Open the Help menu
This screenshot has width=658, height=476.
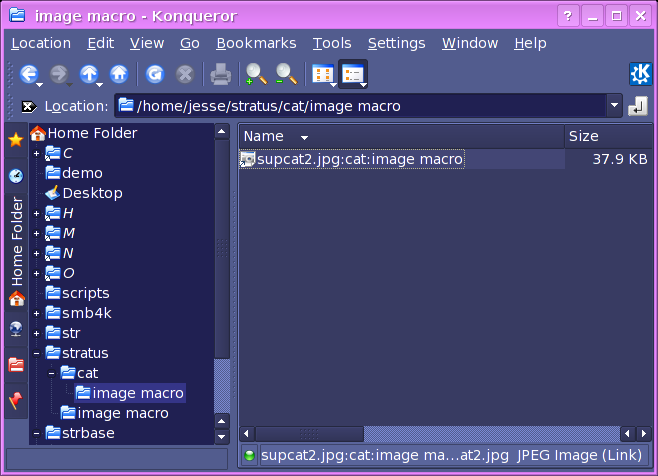[x=530, y=43]
